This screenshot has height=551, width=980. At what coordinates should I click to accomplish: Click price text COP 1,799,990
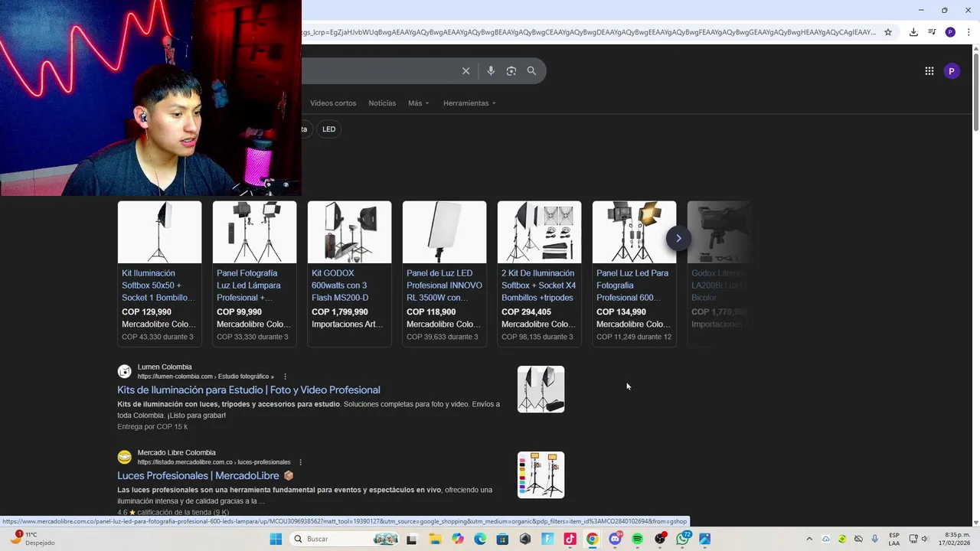coord(340,312)
